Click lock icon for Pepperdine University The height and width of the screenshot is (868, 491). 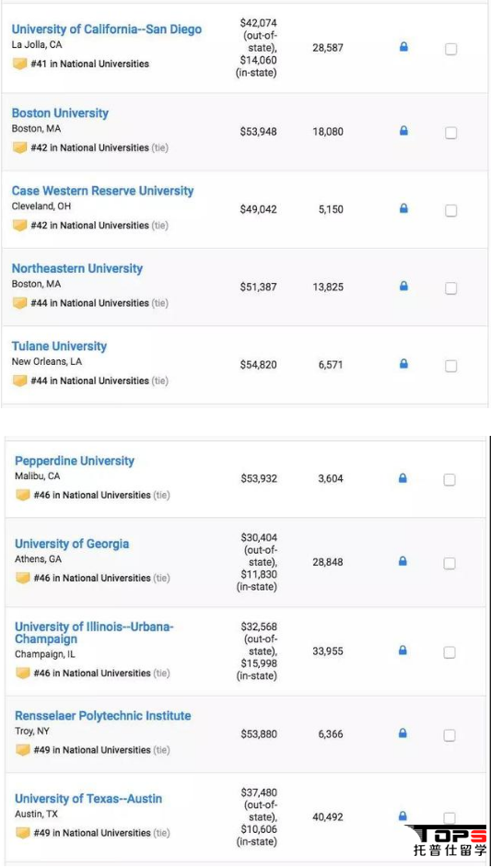(403, 477)
